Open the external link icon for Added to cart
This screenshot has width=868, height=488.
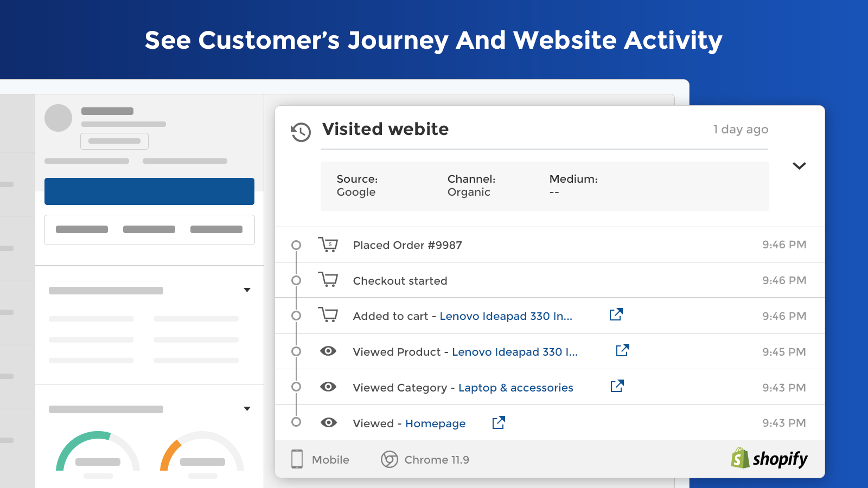(616, 314)
